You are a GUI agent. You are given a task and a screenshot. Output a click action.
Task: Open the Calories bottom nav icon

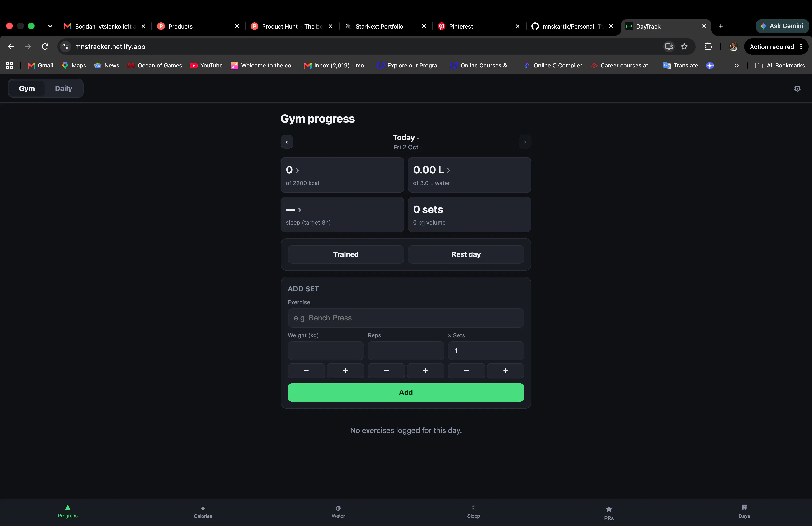pos(203,508)
